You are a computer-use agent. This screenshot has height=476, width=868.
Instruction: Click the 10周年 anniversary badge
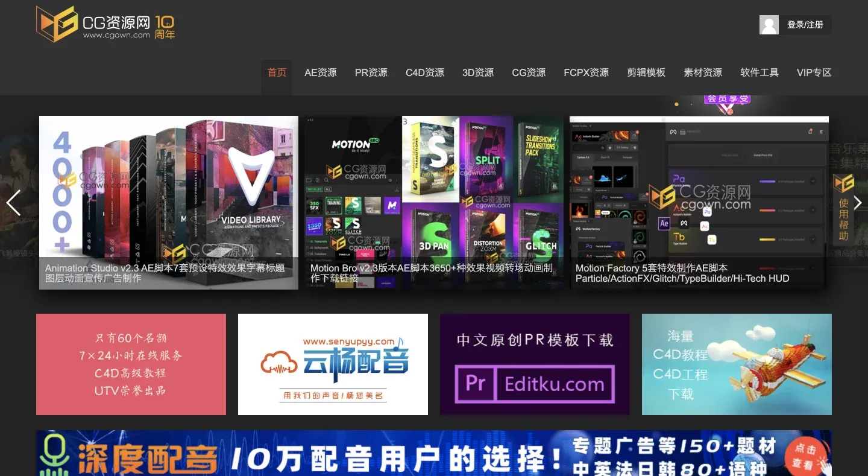click(165, 28)
